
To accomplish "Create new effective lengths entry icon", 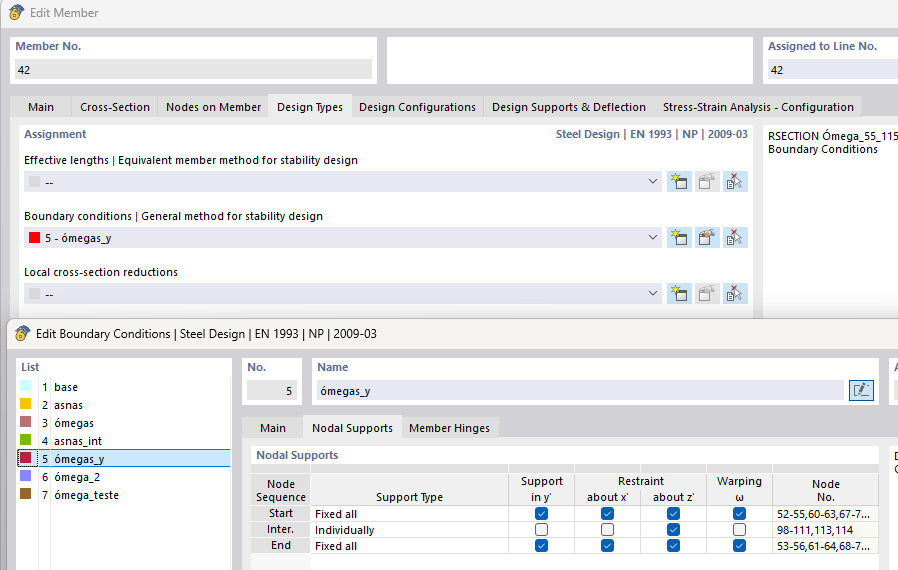I will click(x=679, y=182).
